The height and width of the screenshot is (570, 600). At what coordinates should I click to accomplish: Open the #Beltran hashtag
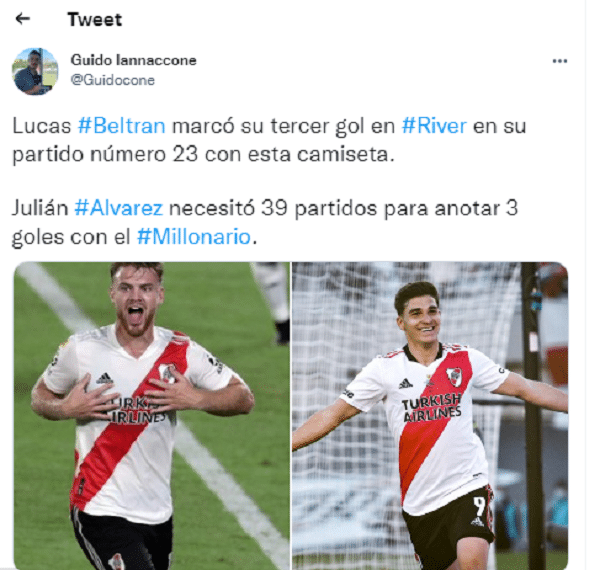(x=122, y=125)
